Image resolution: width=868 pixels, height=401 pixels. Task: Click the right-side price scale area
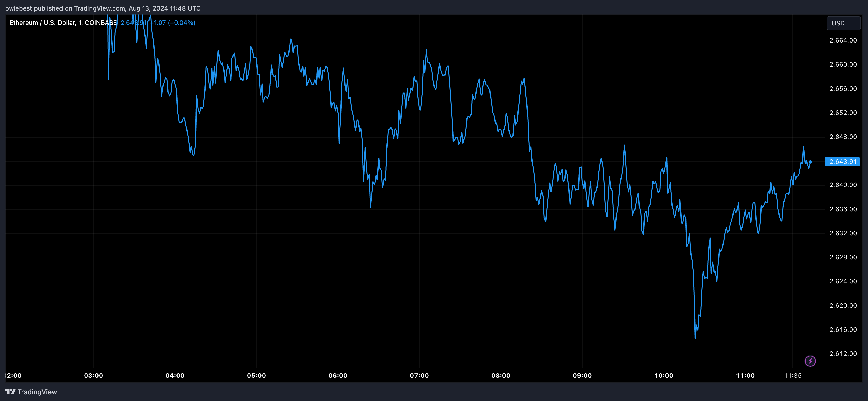tap(844, 202)
